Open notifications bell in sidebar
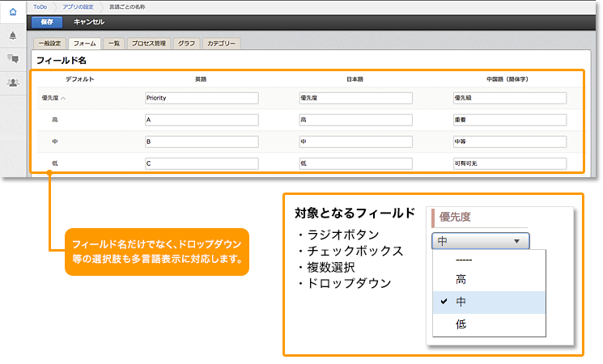Screen dimensions: 603x364 tap(12, 36)
